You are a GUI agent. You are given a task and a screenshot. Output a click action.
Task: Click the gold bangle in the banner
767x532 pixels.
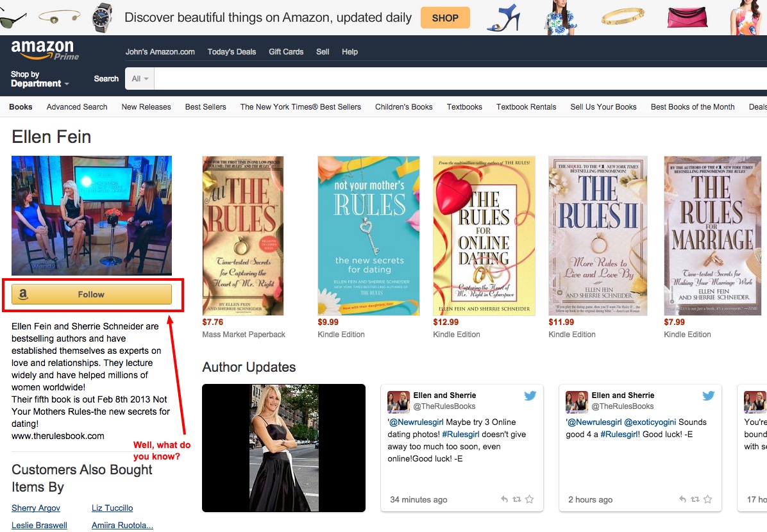pyautogui.click(x=623, y=17)
